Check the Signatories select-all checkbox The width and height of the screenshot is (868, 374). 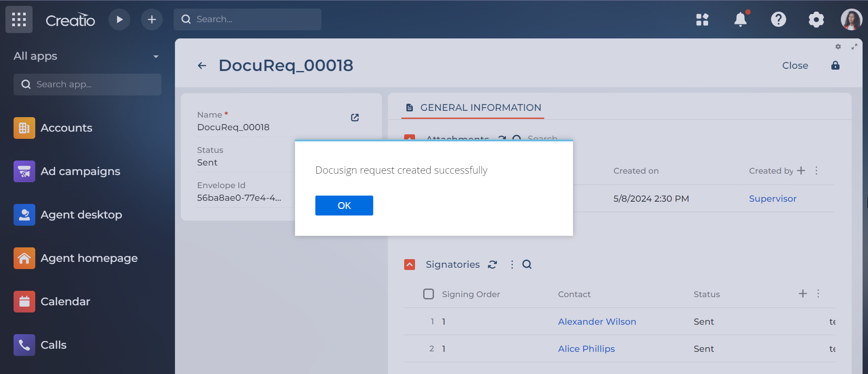click(429, 294)
